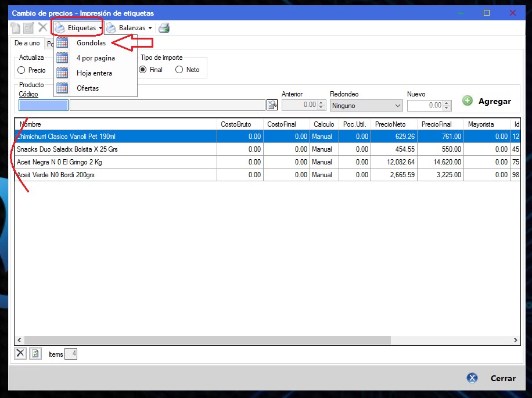Choose Gondolas from the Etiquetas menu
This screenshot has height=398, width=532.
coord(91,43)
